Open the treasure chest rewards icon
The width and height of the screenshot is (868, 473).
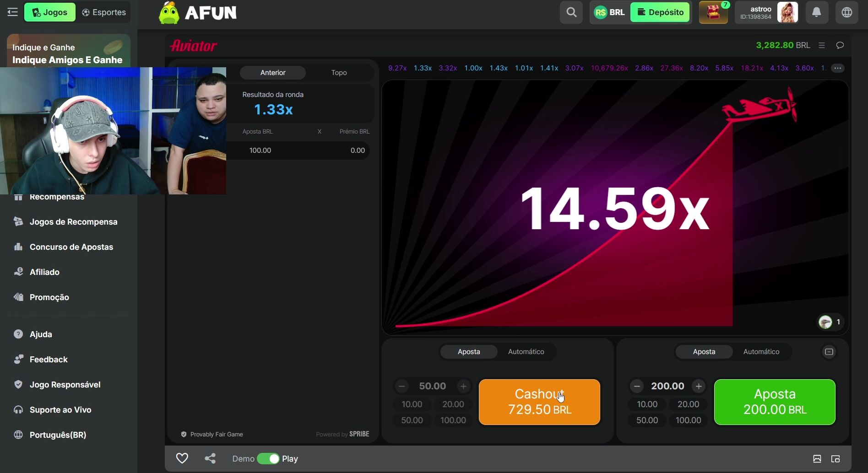713,12
